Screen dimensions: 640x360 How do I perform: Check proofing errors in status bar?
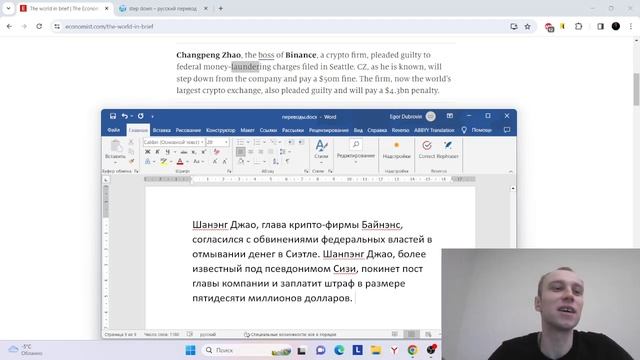[x=190, y=334]
